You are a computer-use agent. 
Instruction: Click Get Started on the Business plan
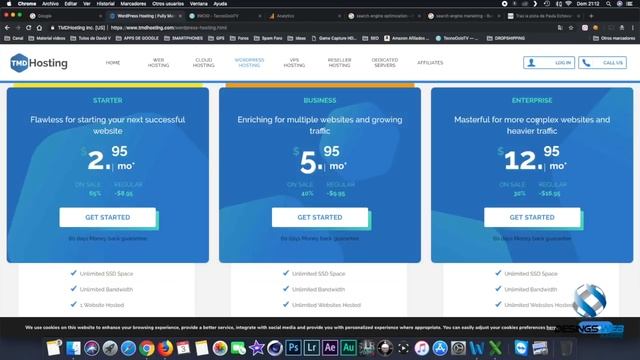point(320,217)
